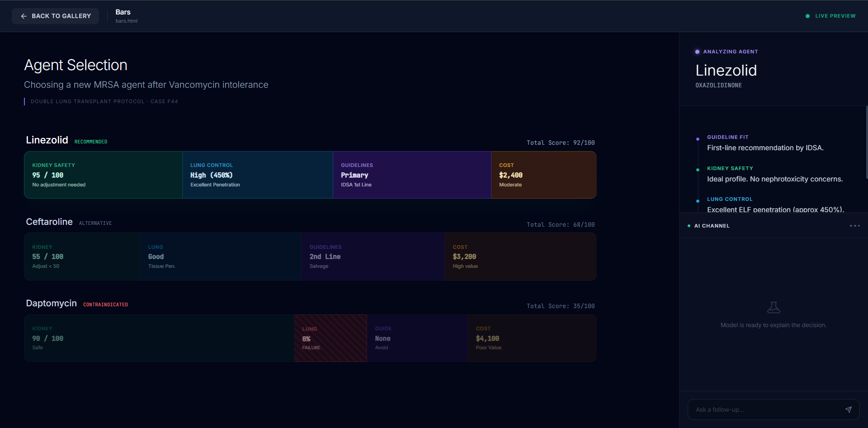
Task: Toggle the CONTRAINDICATED badge on Daptomycin
Action: pyautogui.click(x=105, y=304)
